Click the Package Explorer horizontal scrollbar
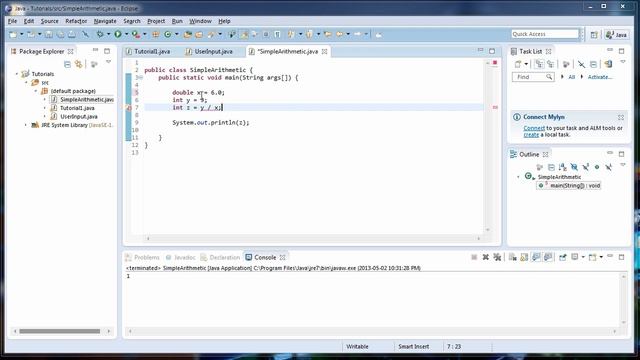This screenshot has height=360, width=640. pyautogui.click(x=60, y=331)
